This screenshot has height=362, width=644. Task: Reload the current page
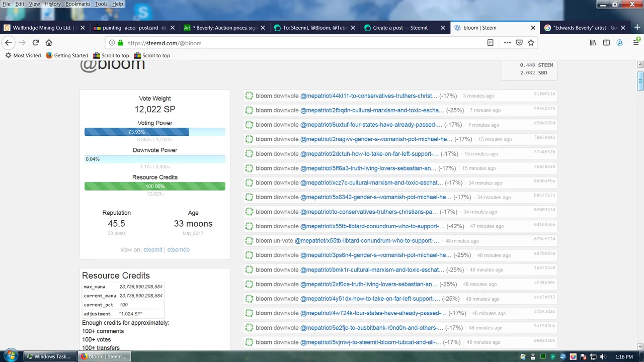36,43
